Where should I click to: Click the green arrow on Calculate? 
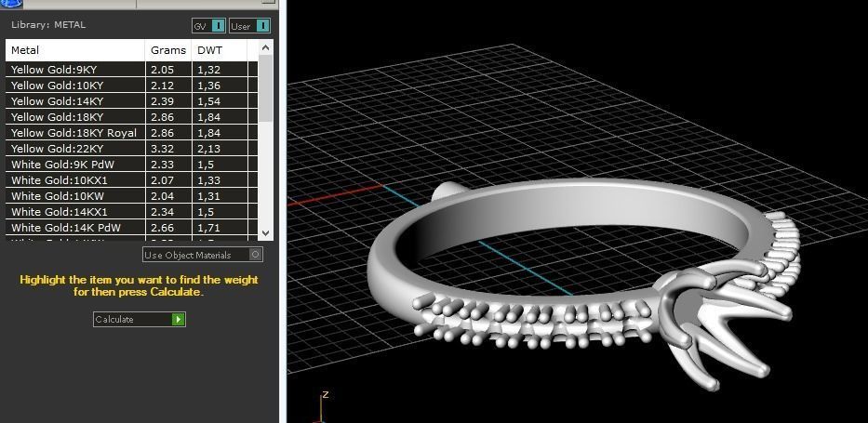coord(178,319)
